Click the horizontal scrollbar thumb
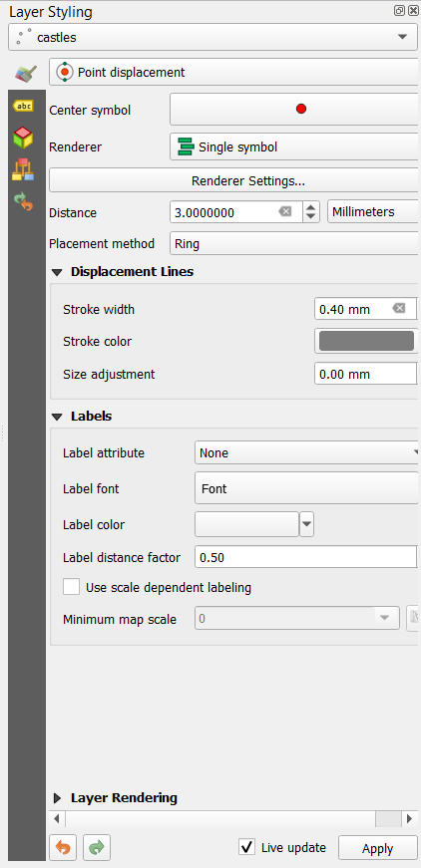 [x=387, y=818]
